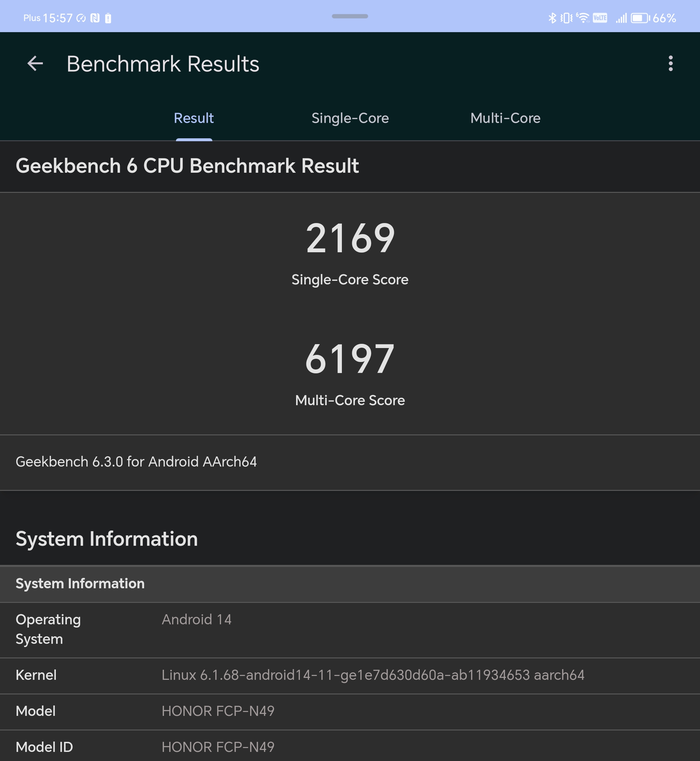Tap the battery alert icon near clock
Viewport: 700px width, 761px height.
[108, 18]
